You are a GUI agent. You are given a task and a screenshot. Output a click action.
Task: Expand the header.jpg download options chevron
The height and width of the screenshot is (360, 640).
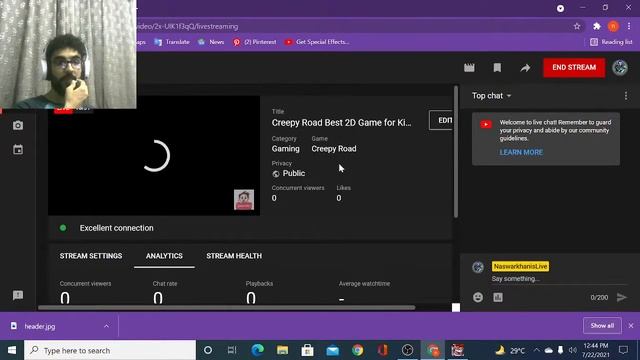(x=107, y=326)
